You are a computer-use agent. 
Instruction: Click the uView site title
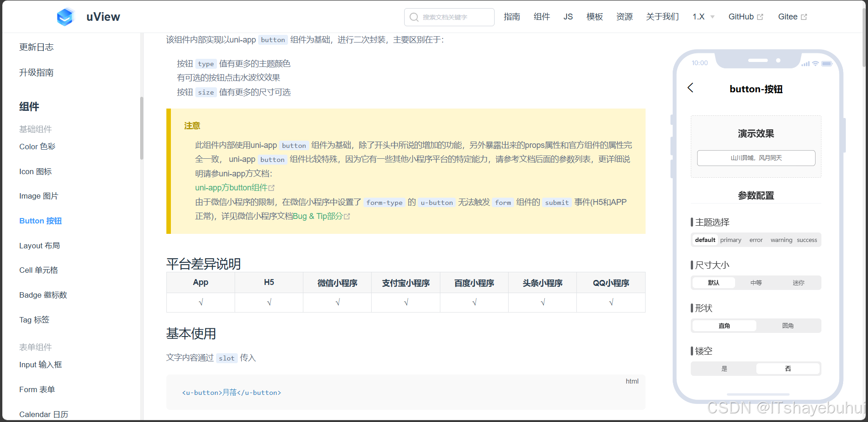click(x=103, y=17)
